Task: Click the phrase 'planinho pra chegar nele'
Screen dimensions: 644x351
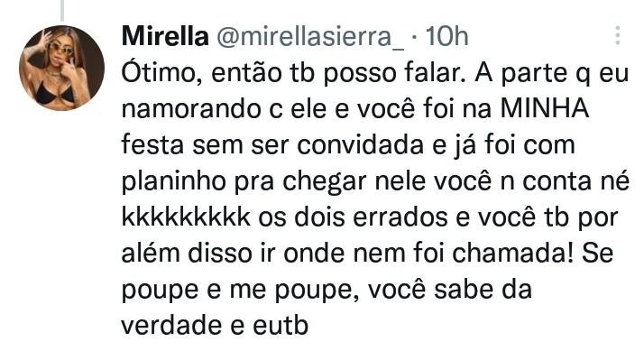Action: pyautogui.click(x=273, y=182)
